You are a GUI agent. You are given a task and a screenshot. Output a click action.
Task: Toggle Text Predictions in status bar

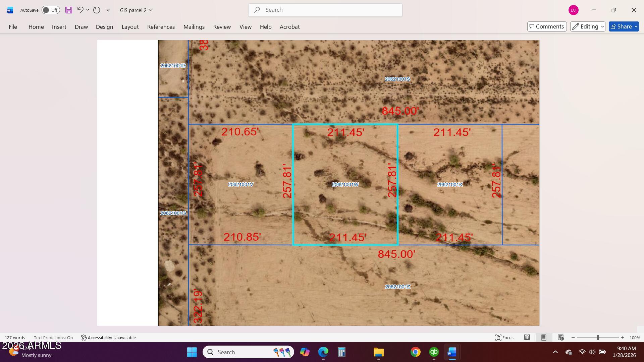[53, 338]
